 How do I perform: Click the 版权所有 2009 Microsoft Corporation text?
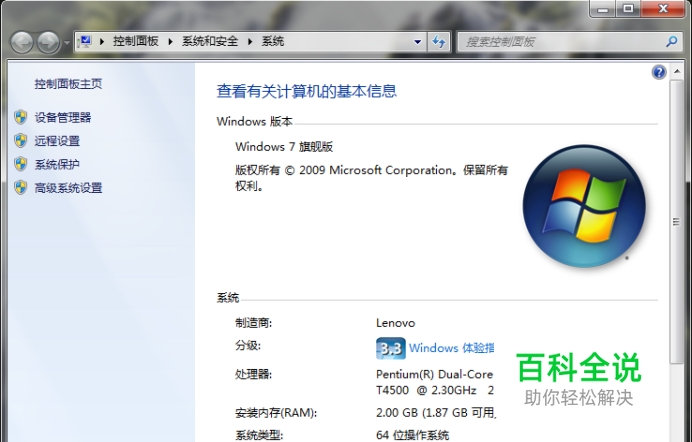coord(371,178)
